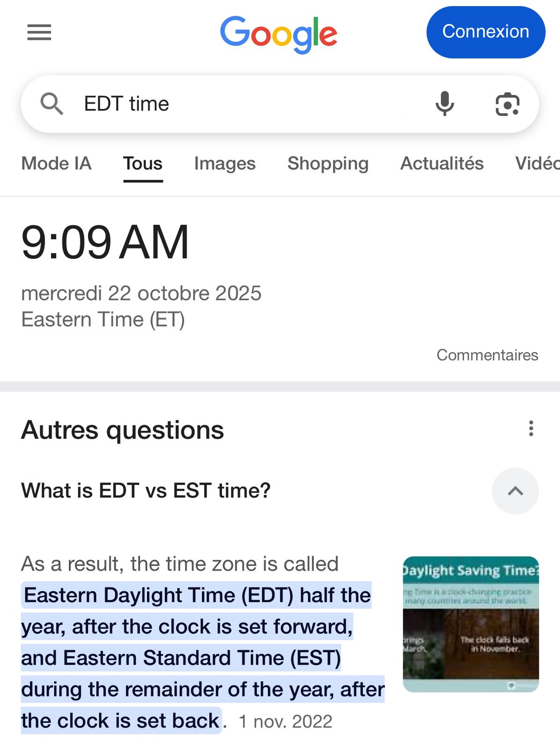Click the Commentaires feedback link
This screenshot has height=749, width=560.
(487, 355)
